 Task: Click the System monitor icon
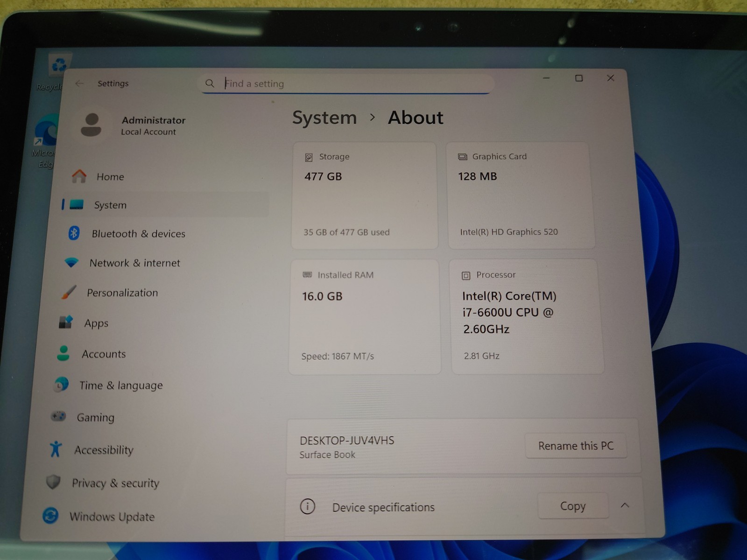pyautogui.click(x=77, y=205)
